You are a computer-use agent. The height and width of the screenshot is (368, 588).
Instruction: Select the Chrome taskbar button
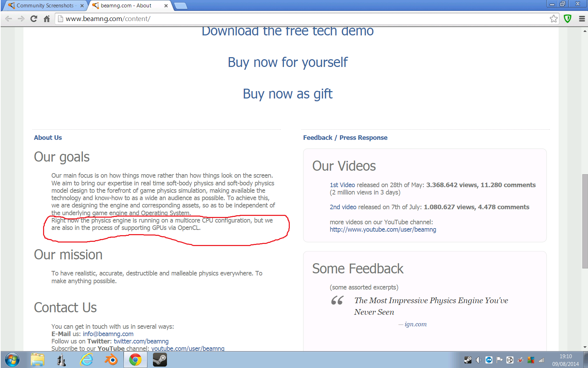click(135, 360)
